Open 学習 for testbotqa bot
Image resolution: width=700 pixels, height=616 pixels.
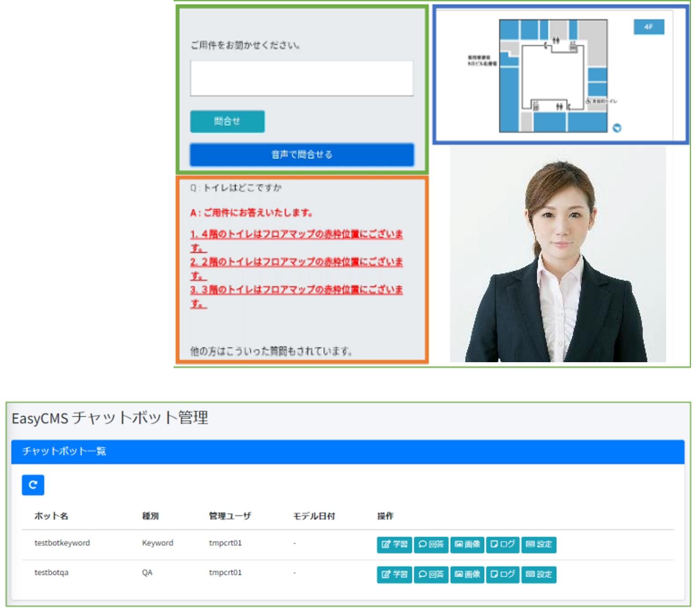394,574
